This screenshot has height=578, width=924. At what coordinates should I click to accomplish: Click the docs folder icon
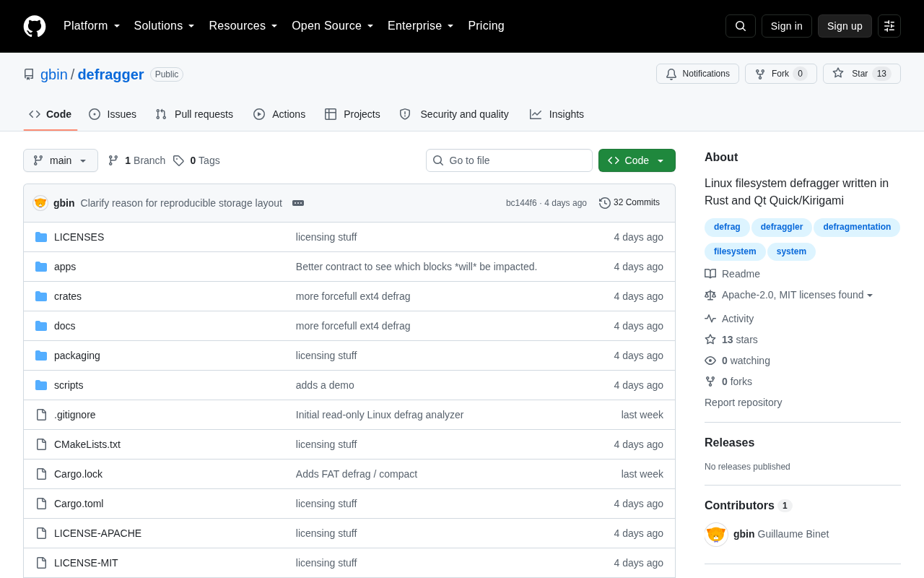click(41, 326)
